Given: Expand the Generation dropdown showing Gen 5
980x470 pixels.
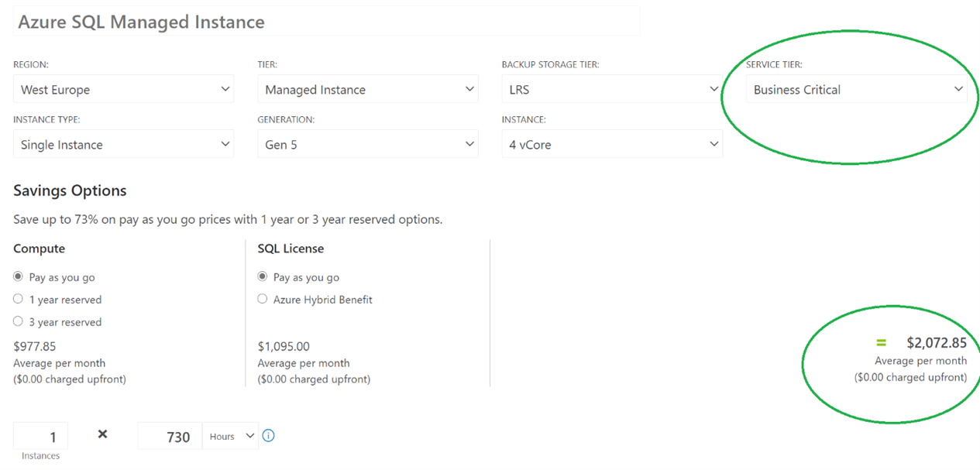Looking at the screenshot, I should (x=367, y=145).
